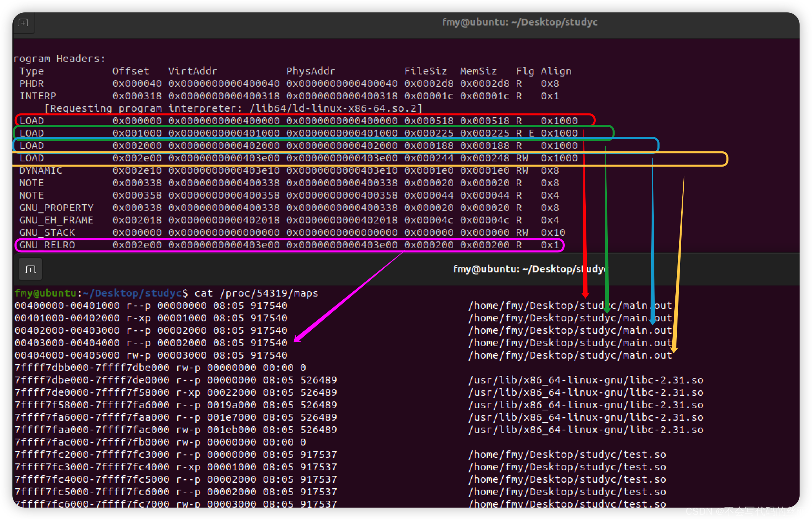The image size is (812, 520).
Task: Click the upper terminal title fmy@ubuntu: ~/Desktop/studyc
Action: pyautogui.click(x=519, y=22)
